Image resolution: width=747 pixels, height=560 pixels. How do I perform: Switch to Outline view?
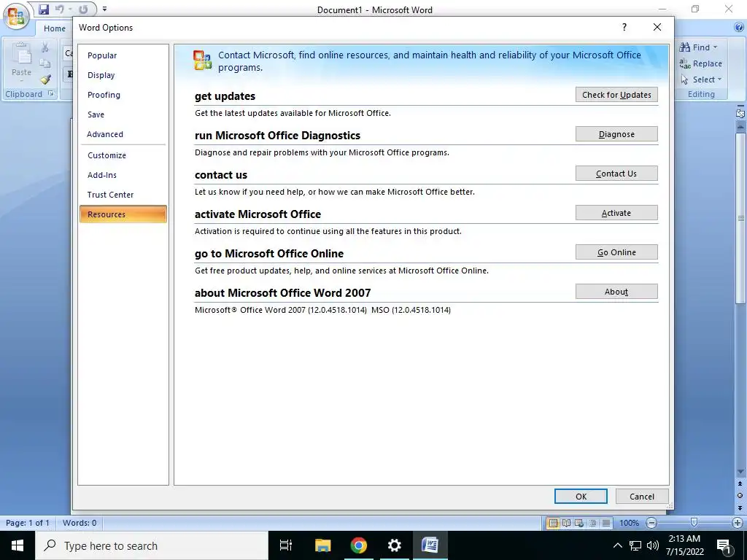(592, 523)
